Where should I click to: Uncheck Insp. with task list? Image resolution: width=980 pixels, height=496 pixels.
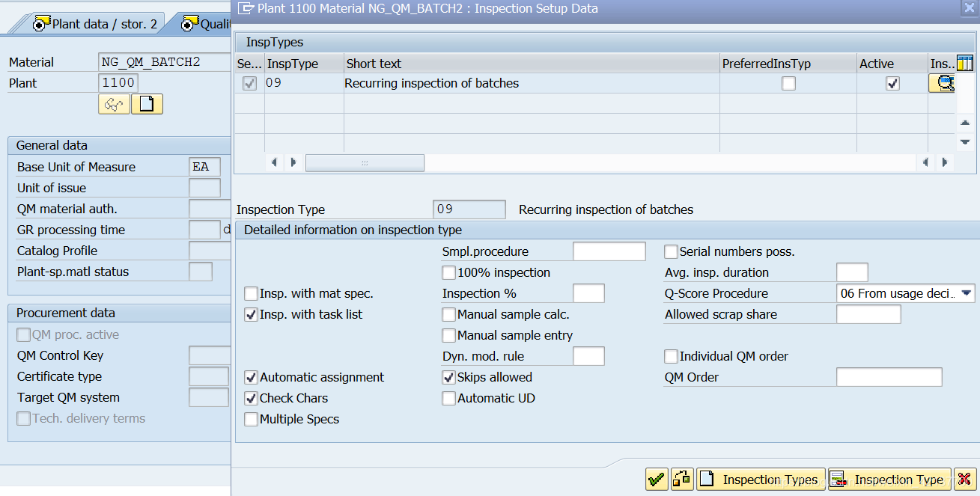tap(251, 314)
